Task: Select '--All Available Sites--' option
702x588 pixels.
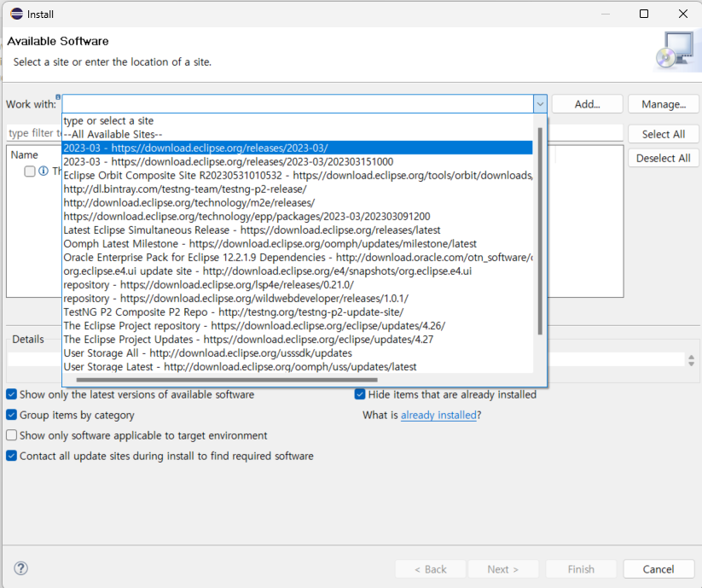Action: [x=298, y=134]
